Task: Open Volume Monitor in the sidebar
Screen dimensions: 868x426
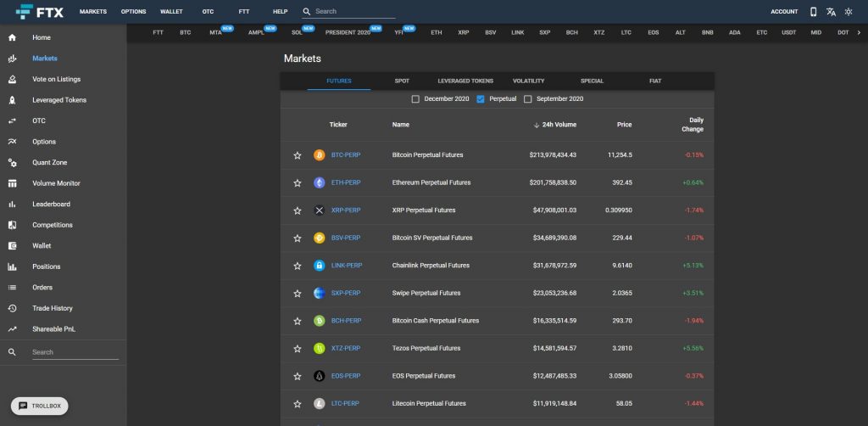Action: 56,183
